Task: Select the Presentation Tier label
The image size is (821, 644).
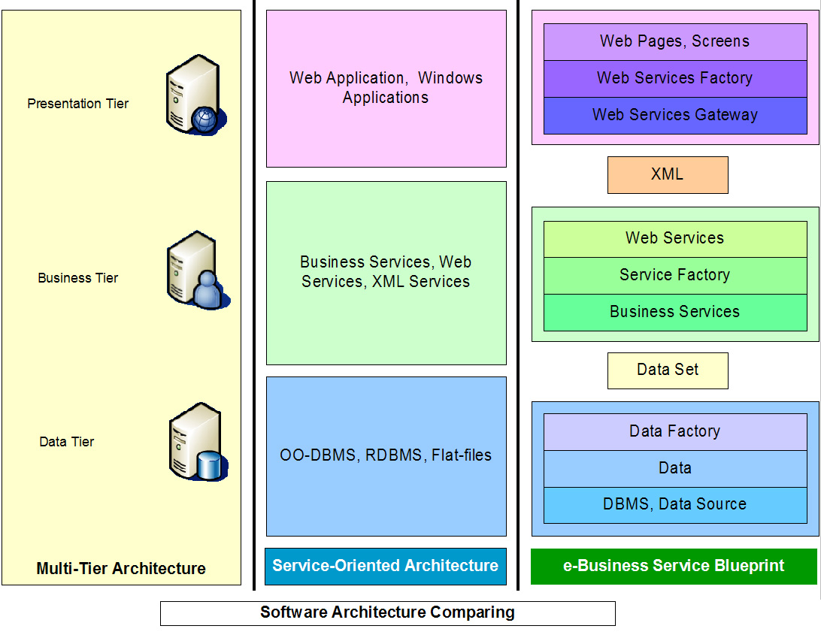Action: tap(78, 104)
